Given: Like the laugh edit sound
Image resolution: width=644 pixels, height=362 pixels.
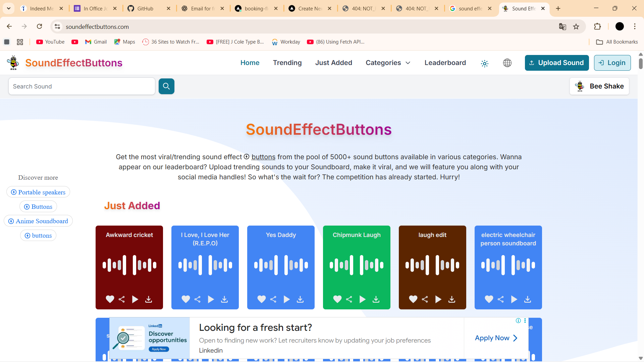Looking at the screenshot, I should pyautogui.click(x=413, y=299).
